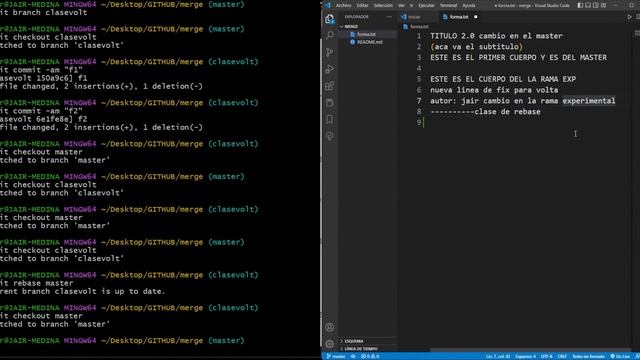Click terminal line 'it commit -am "f2"'
640x360 pixels.
[41, 111]
